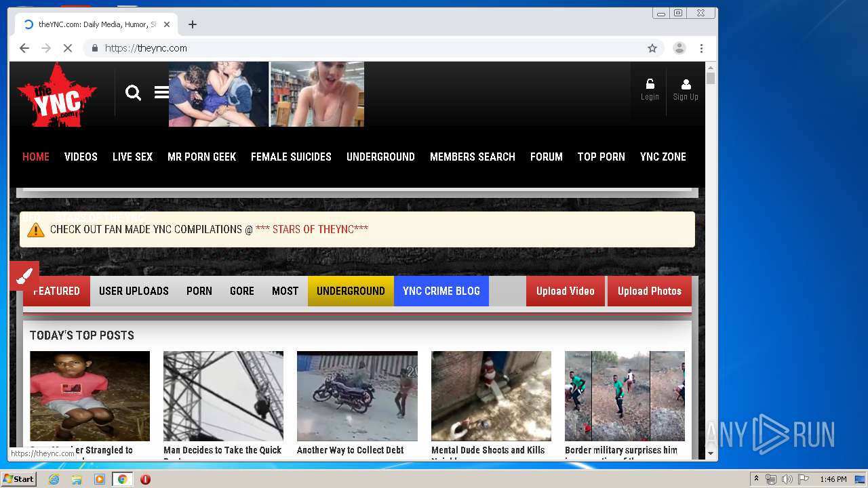
Task: Open the UNDERGROUND item in top navigation
Action: (380, 157)
